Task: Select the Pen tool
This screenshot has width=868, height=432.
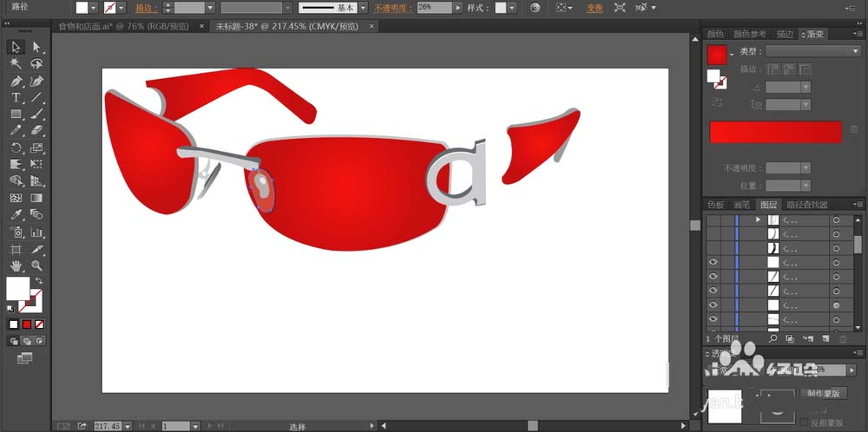Action: pos(16,81)
